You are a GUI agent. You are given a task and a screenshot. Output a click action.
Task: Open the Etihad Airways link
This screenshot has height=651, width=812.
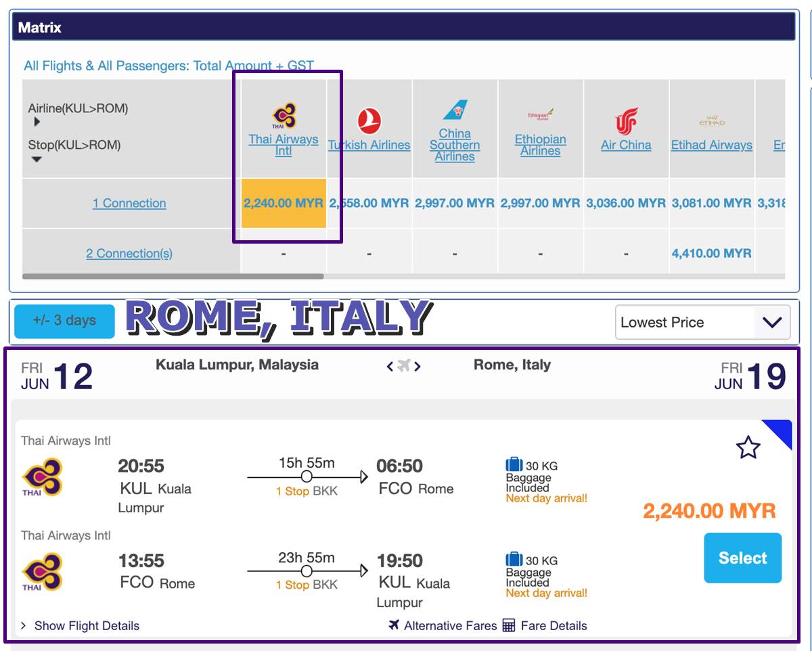(x=712, y=145)
